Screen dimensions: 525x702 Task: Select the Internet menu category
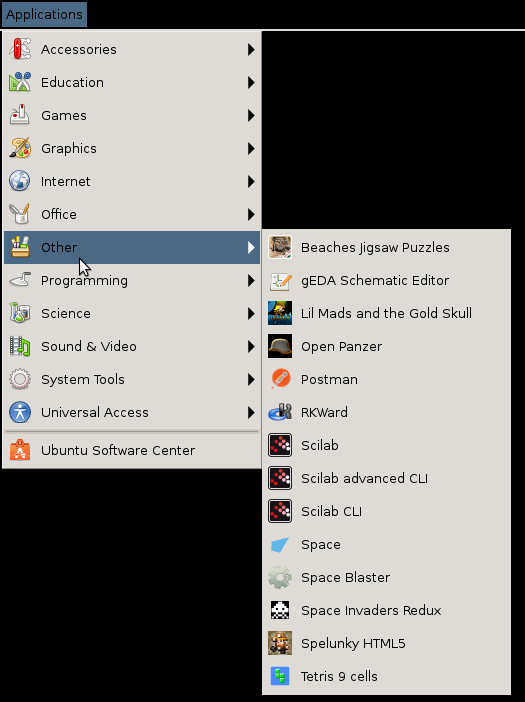click(132, 181)
